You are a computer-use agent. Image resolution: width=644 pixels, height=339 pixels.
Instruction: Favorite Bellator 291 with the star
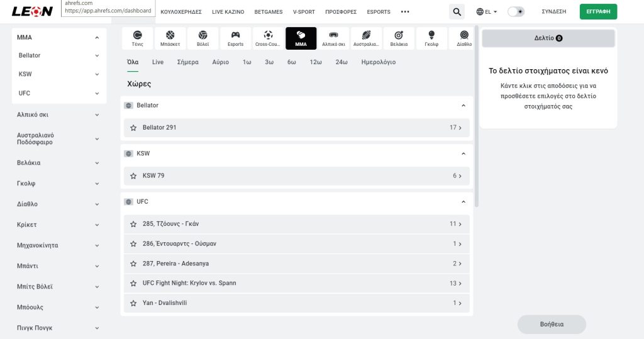point(133,128)
